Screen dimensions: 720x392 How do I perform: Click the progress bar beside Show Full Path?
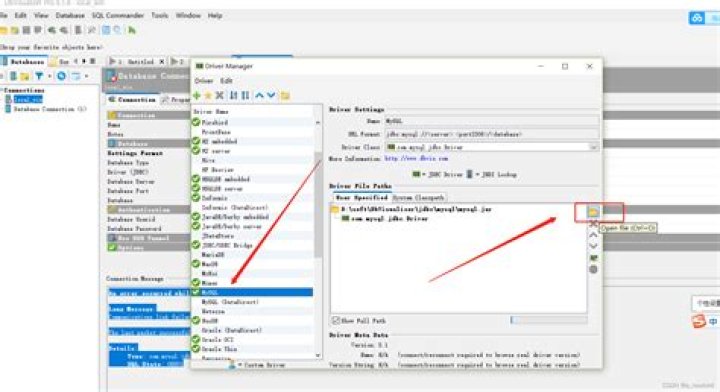(549, 320)
